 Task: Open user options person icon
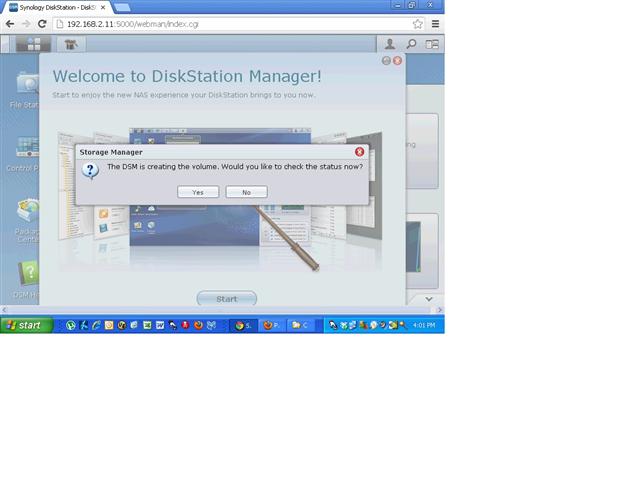(x=390, y=44)
